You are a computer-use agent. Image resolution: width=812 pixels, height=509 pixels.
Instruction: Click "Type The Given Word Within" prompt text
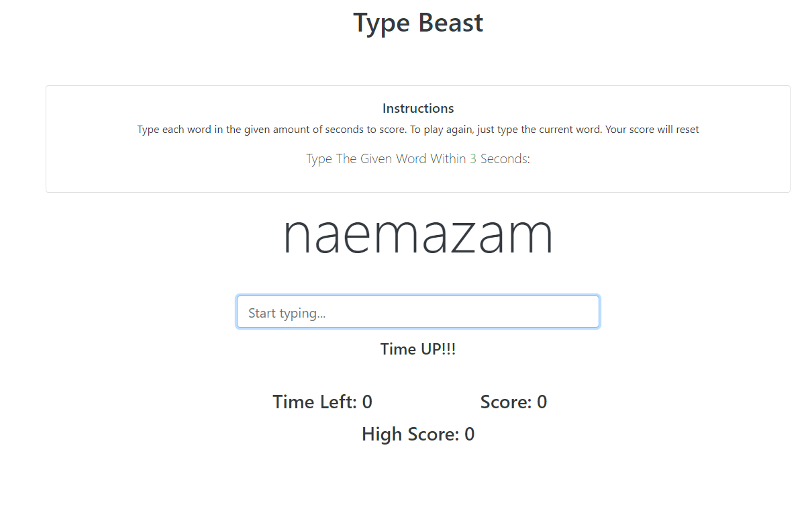click(386, 159)
